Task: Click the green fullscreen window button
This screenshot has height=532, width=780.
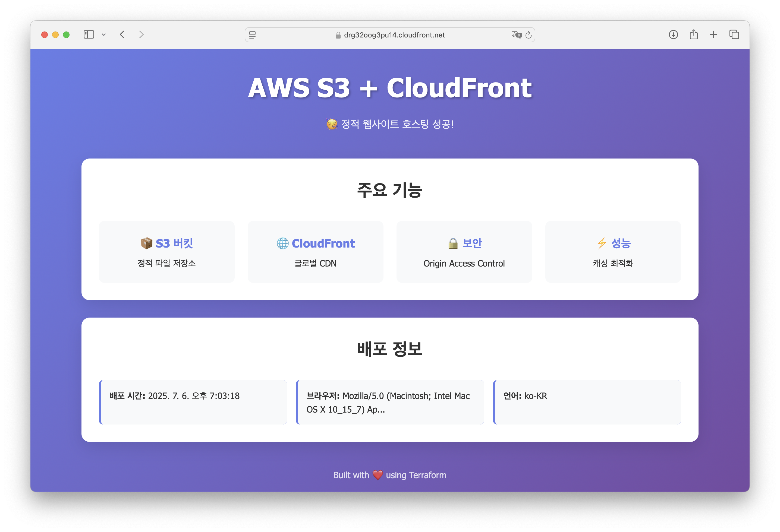Action: pos(67,35)
